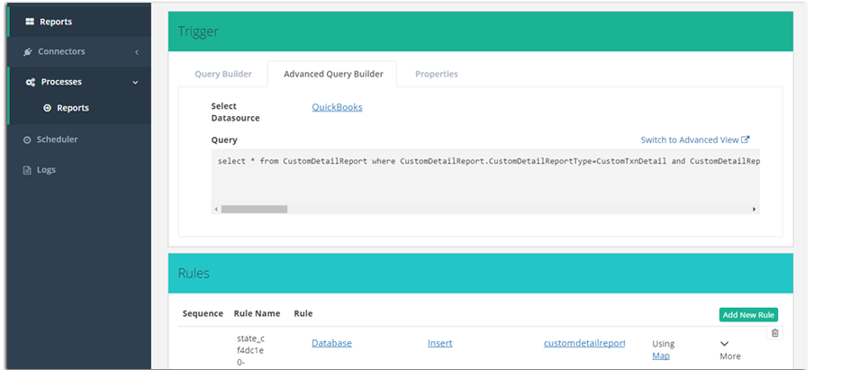Open the Logs file icon

tap(28, 170)
